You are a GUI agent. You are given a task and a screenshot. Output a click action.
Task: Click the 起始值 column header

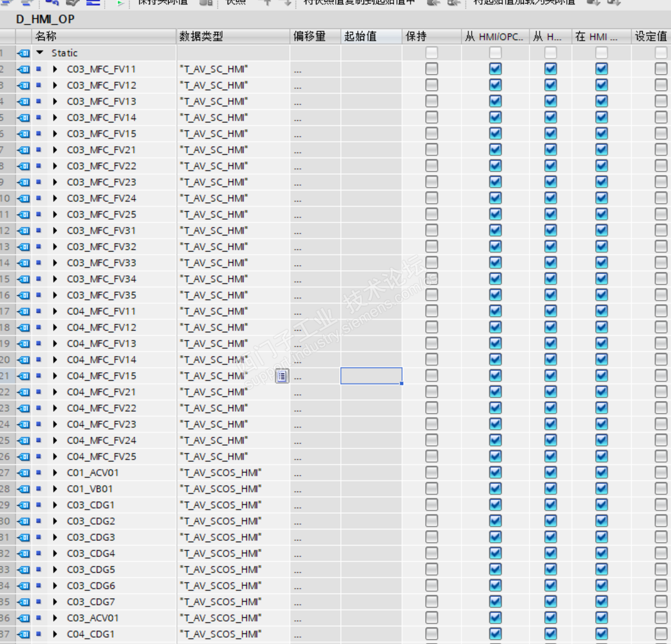tap(371, 36)
